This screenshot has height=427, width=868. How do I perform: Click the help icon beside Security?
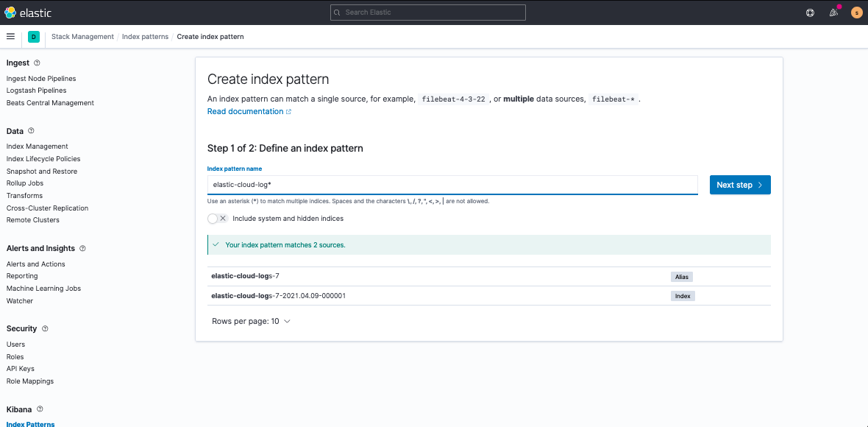point(46,328)
